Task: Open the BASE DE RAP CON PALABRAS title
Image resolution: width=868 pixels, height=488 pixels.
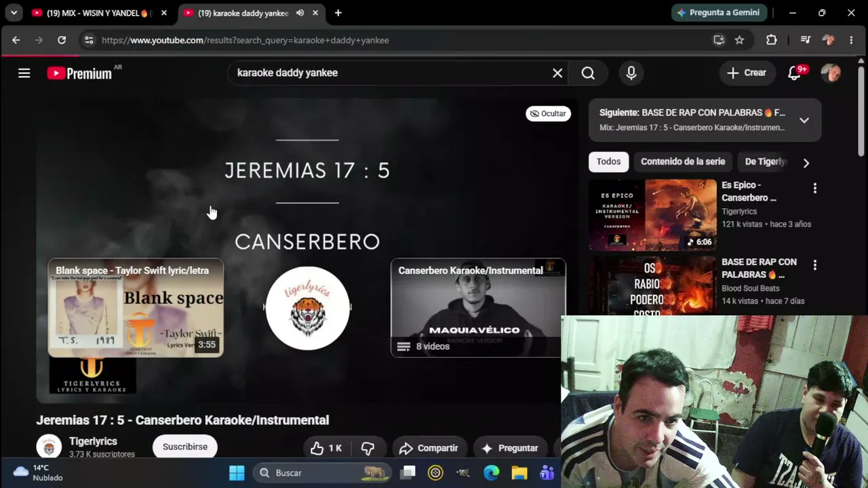Action: click(x=759, y=268)
